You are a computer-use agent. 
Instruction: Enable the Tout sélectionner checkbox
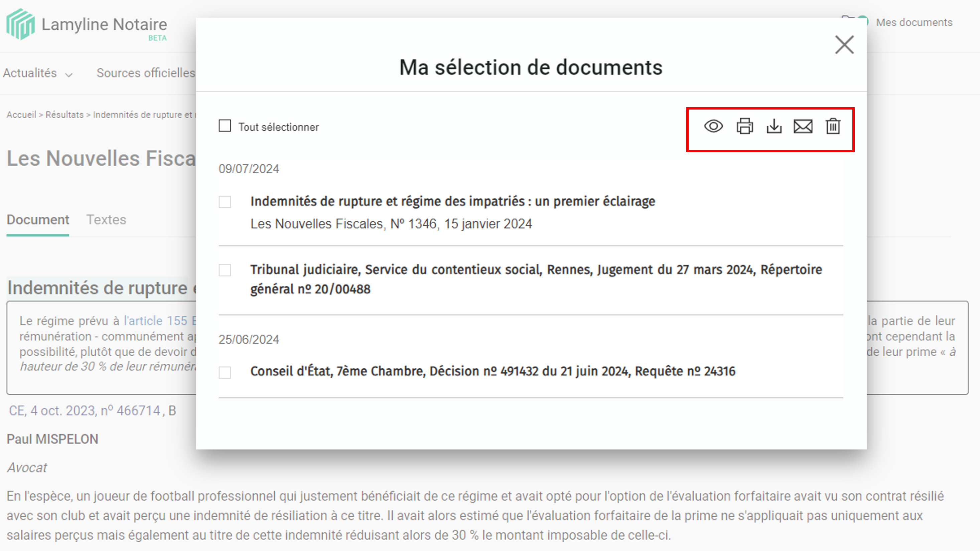coord(225,126)
